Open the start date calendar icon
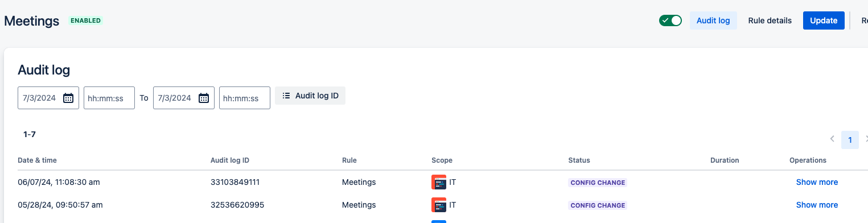The height and width of the screenshot is (223, 868). tap(68, 98)
